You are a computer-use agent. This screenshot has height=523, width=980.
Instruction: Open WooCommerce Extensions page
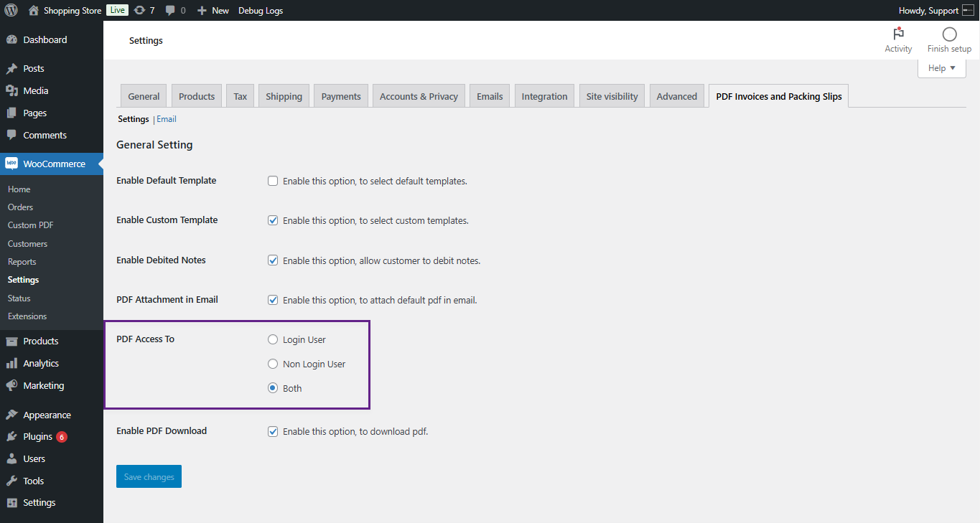click(x=27, y=316)
